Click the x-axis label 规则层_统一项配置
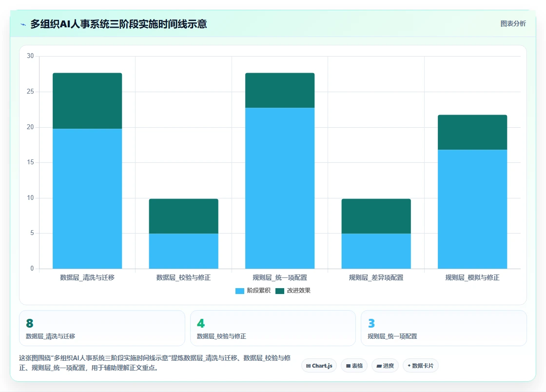546x392 pixels. click(x=280, y=277)
